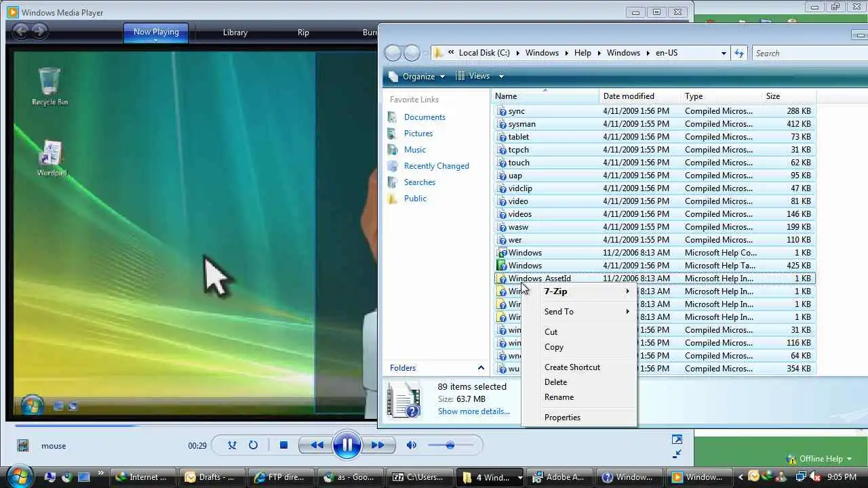
Task: Go back in Media Player navigation
Action: [x=21, y=30]
